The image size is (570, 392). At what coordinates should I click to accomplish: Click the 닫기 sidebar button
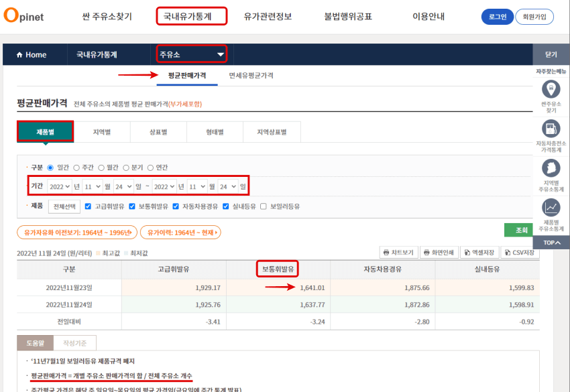tap(551, 54)
